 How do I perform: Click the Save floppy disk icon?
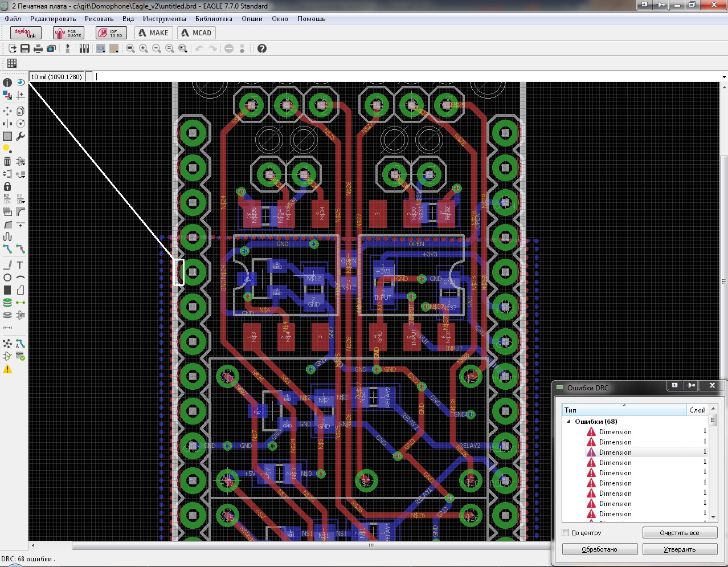click(x=25, y=49)
